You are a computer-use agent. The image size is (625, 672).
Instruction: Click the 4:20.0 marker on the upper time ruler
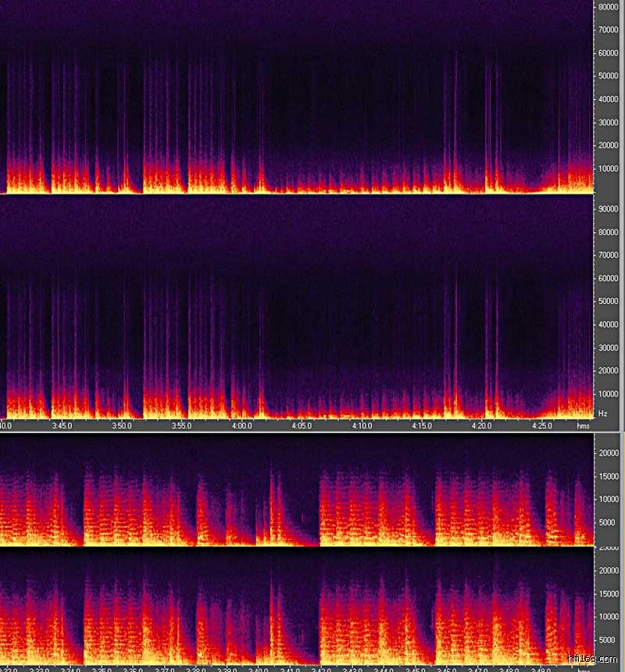click(x=481, y=426)
